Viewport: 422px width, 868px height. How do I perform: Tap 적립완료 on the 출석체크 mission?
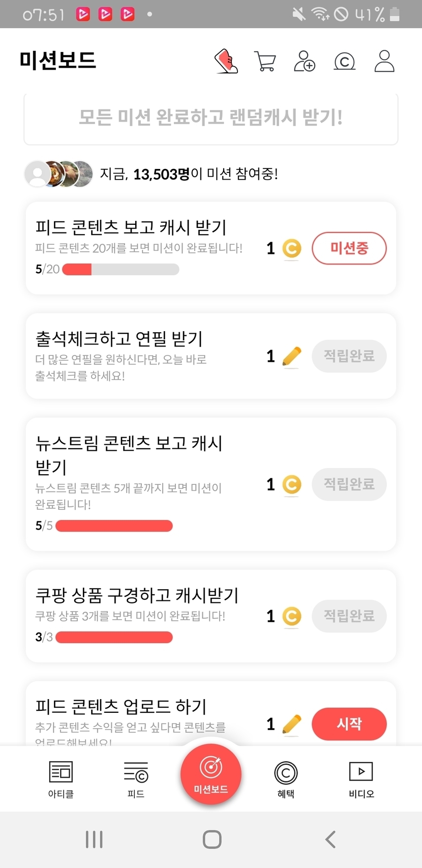point(349,356)
